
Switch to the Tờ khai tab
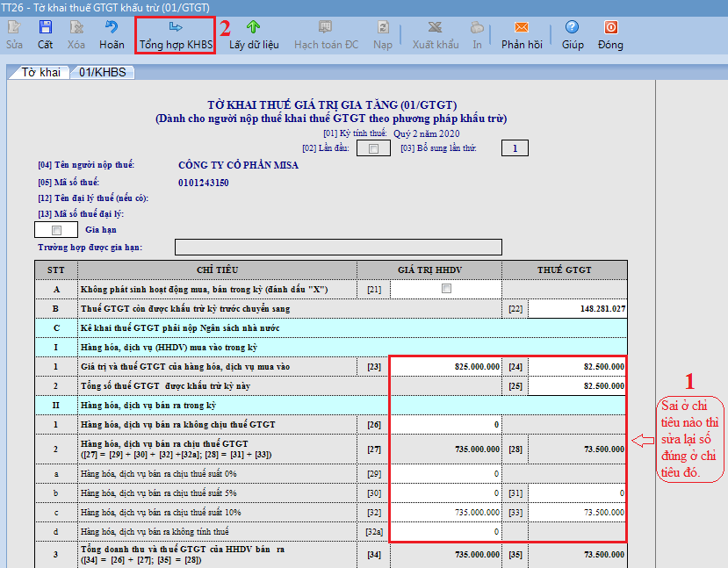point(40,72)
